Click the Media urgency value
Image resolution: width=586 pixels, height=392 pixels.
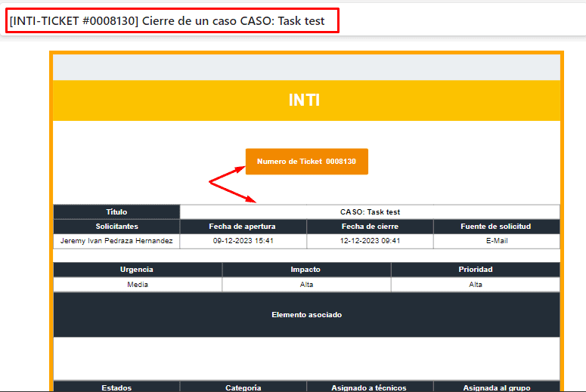[137, 285]
